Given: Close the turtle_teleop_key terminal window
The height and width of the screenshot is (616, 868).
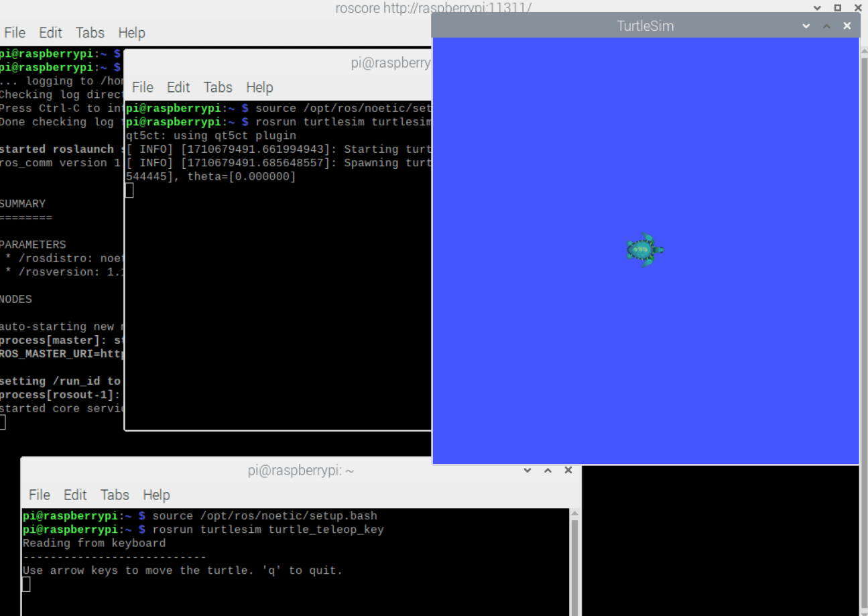Looking at the screenshot, I should 568,471.
